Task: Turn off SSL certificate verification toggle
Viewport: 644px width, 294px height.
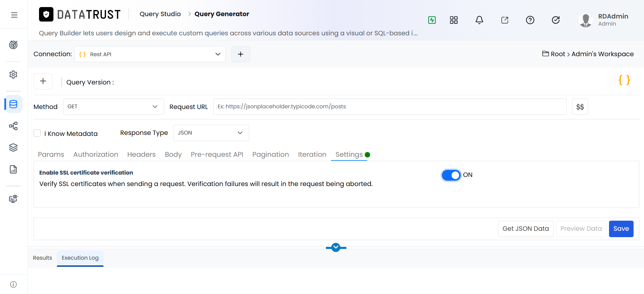Action: pyautogui.click(x=451, y=175)
